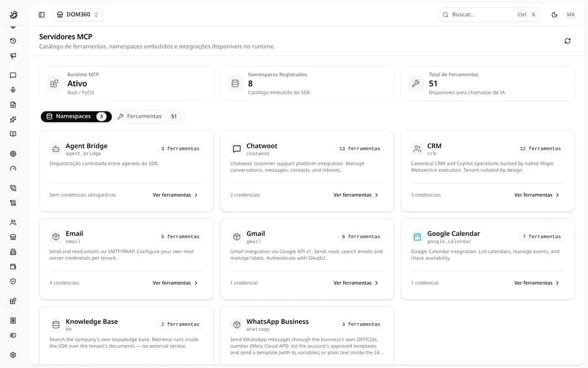The height and width of the screenshot is (368, 588).
Task: Click the CRM users icon on card
Action: point(417,149)
